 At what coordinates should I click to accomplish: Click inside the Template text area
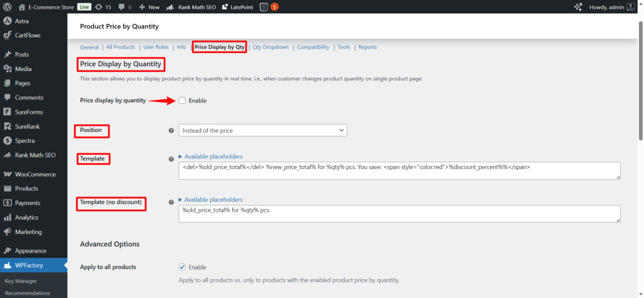pos(399,170)
